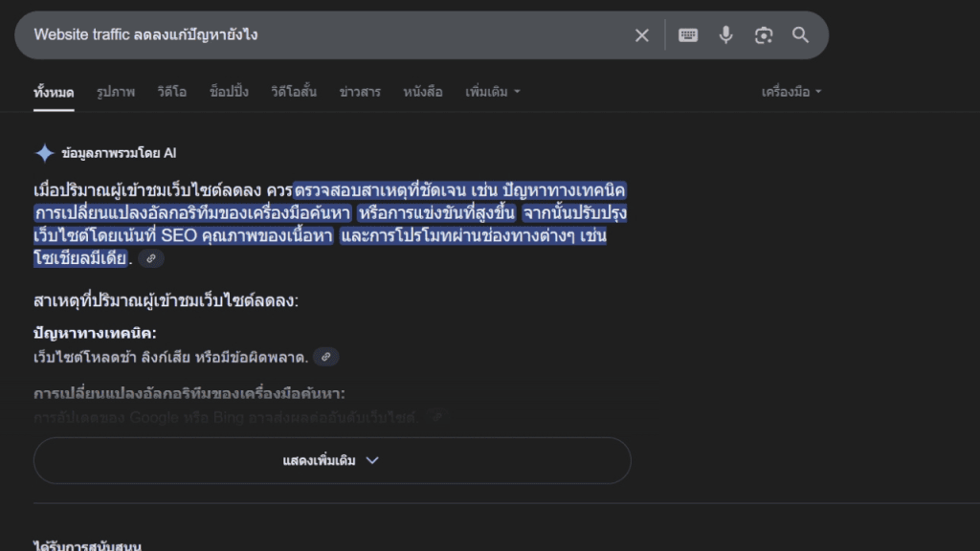The image size is (980, 551).
Task: Select the ทั้งหมด tab
Action: tap(55, 91)
